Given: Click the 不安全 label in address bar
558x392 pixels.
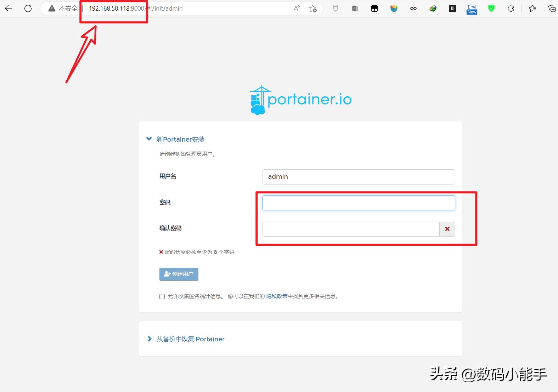Looking at the screenshot, I should pos(68,8).
